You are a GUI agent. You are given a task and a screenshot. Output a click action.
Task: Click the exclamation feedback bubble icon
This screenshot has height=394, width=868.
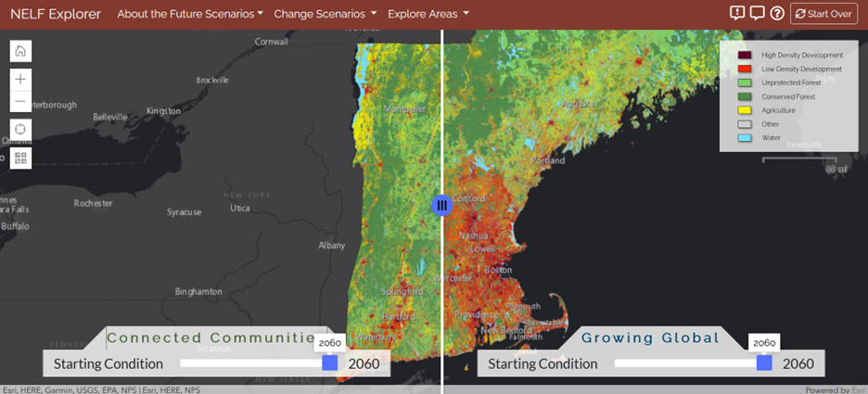click(x=737, y=13)
